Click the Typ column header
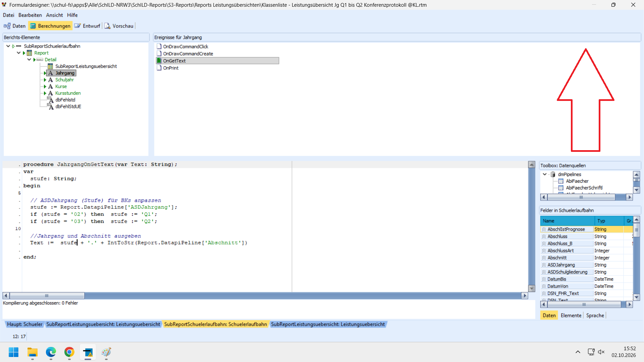 click(x=609, y=221)
